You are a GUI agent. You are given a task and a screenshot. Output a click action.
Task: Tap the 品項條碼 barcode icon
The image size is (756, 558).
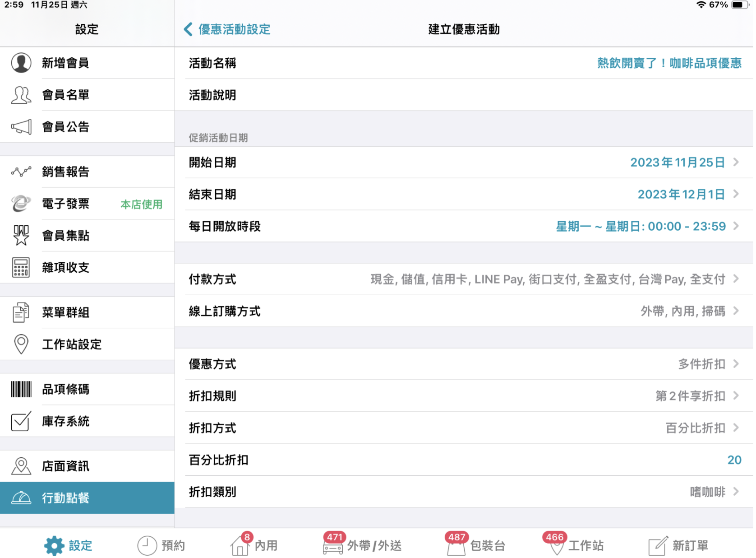[21, 389]
